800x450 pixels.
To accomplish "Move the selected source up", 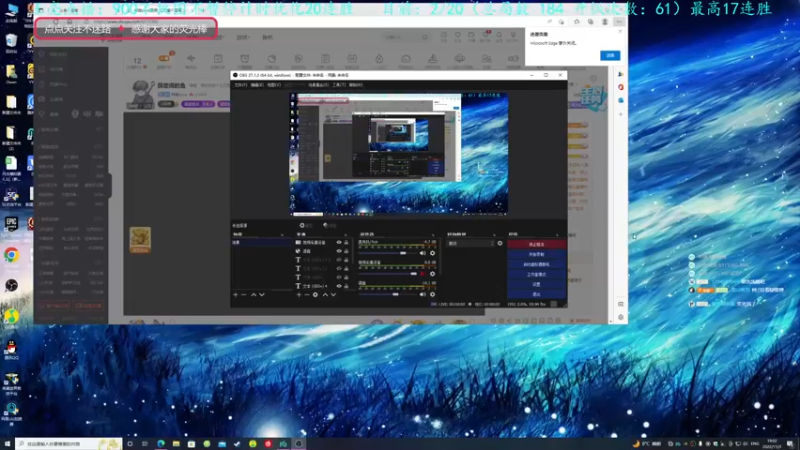I will [x=325, y=294].
